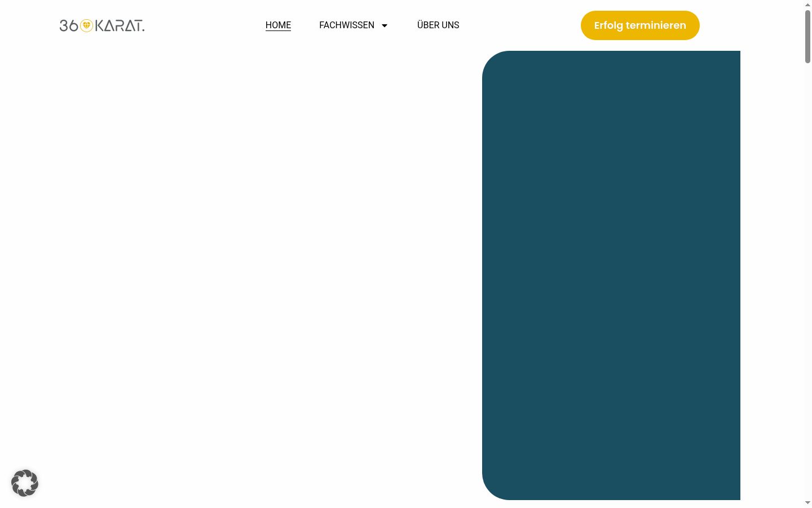Open the cookie consent settings icon
The height and width of the screenshot is (508, 812).
(x=25, y=483)
